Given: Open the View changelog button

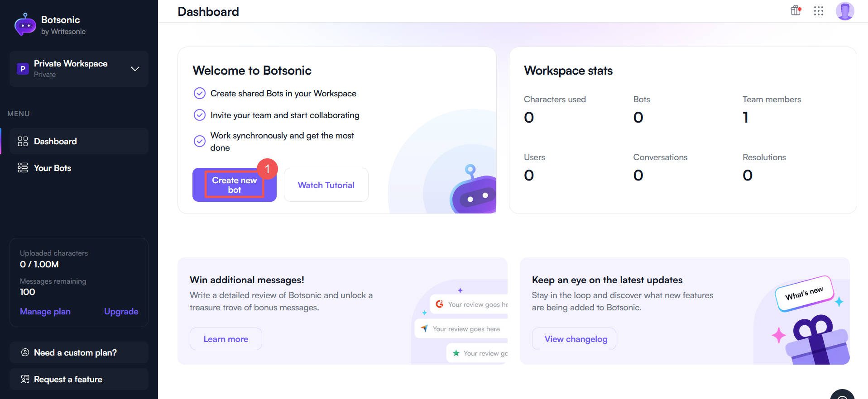Looking at the screenshot, I should [574, 338].
